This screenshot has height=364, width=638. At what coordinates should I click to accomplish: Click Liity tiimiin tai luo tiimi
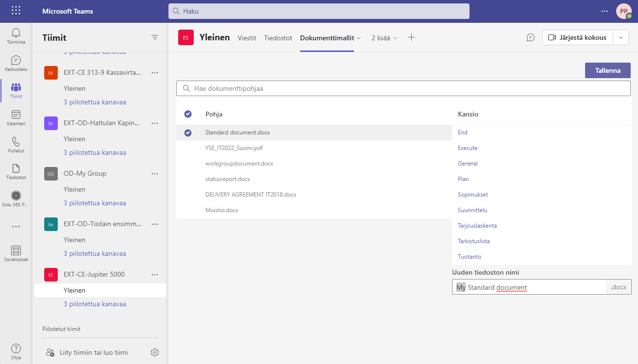[x=94, y=352]
